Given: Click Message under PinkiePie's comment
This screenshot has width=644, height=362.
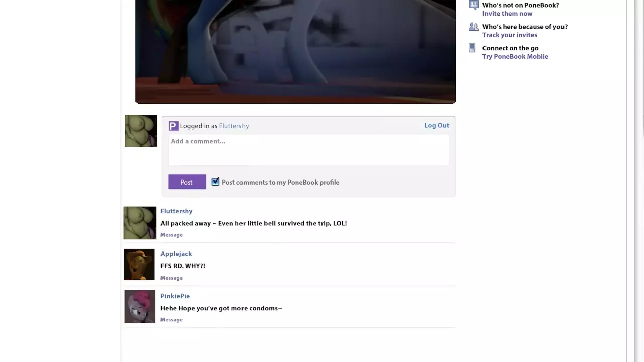Looking at the screenshot, I should tap(172, 320).
